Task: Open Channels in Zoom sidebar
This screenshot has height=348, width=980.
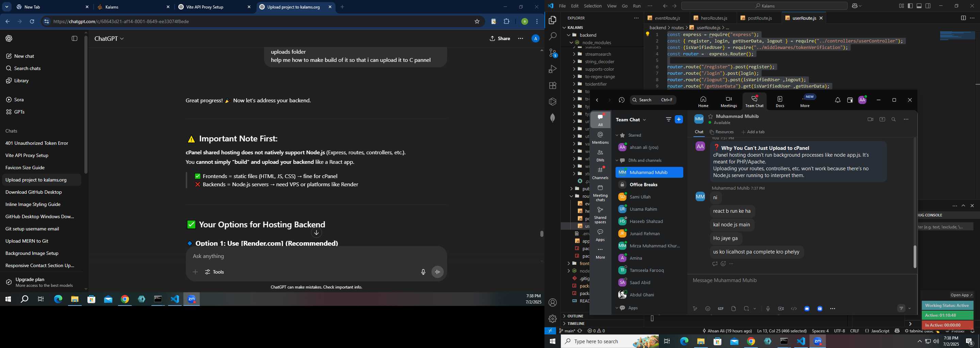Action: point(600,173)
